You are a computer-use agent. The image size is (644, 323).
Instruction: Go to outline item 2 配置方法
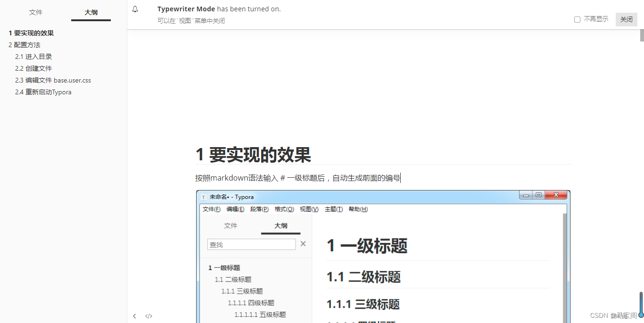[x=25, y=45]
